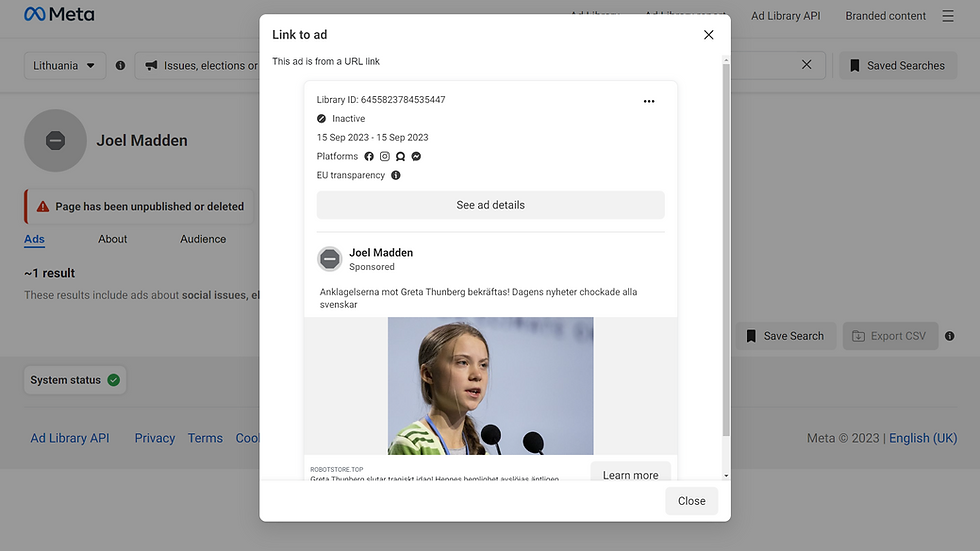980x551 pixels.
Task: Click the Sponsored label
Action: 372,267
